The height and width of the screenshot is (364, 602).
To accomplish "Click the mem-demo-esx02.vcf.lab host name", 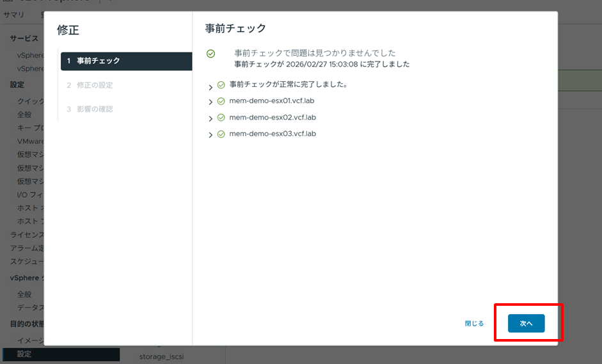I will click(x=273, y=118).
